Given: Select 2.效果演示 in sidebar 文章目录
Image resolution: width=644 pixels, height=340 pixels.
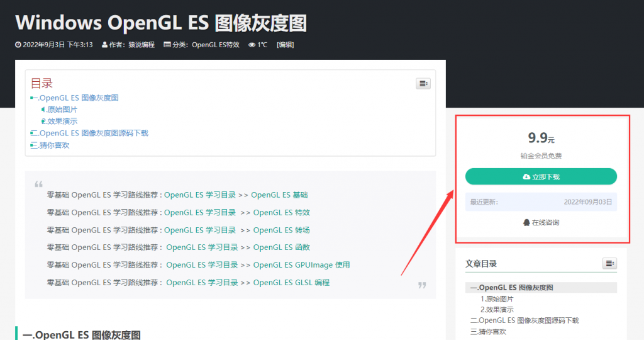Looking at the screenshot, I should pos(497,310).
